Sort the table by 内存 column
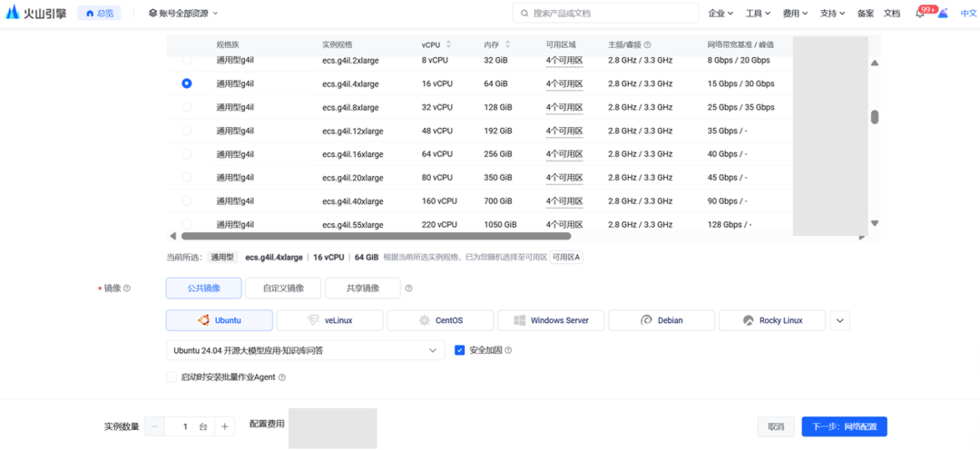This screenshot has width=980, height=450. click(507, 44)
